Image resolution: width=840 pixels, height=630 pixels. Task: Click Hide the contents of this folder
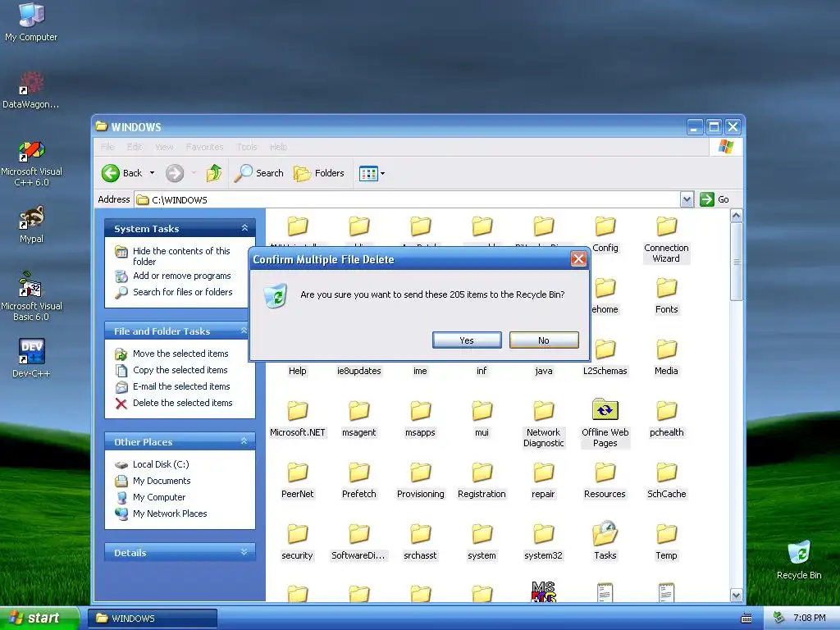[x=181, y=256]
